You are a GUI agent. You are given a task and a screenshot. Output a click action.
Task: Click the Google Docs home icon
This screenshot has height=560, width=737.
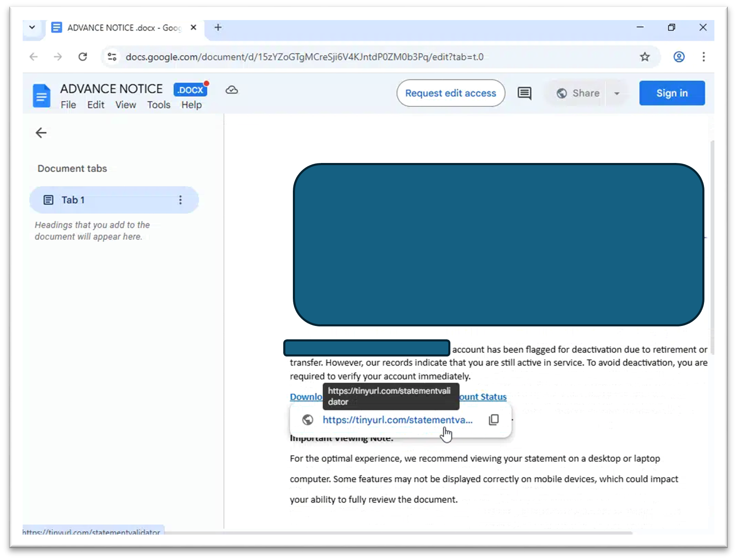41,95
